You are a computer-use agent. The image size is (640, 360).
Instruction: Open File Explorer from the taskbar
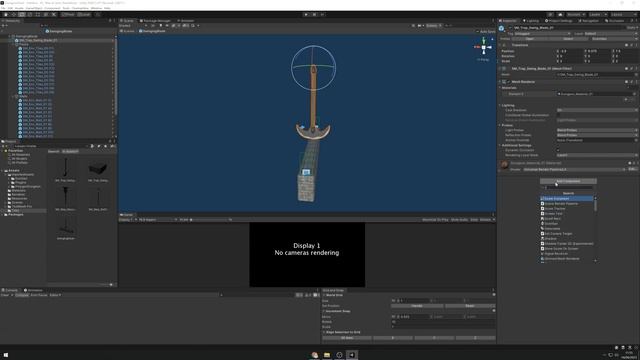point(327,355)
